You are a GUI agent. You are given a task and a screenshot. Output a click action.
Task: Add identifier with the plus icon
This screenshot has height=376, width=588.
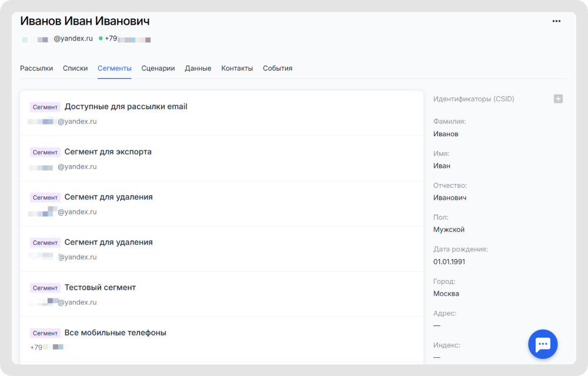(558, 99)
